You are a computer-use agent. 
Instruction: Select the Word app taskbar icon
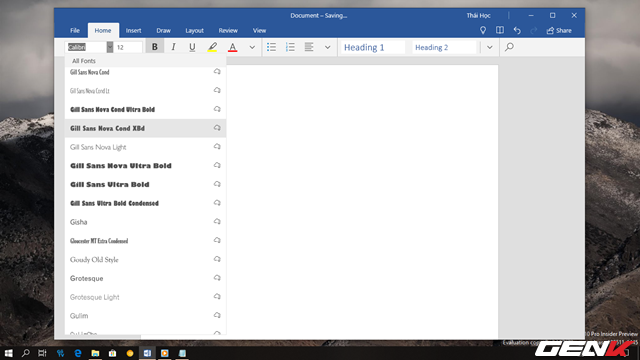147,353
